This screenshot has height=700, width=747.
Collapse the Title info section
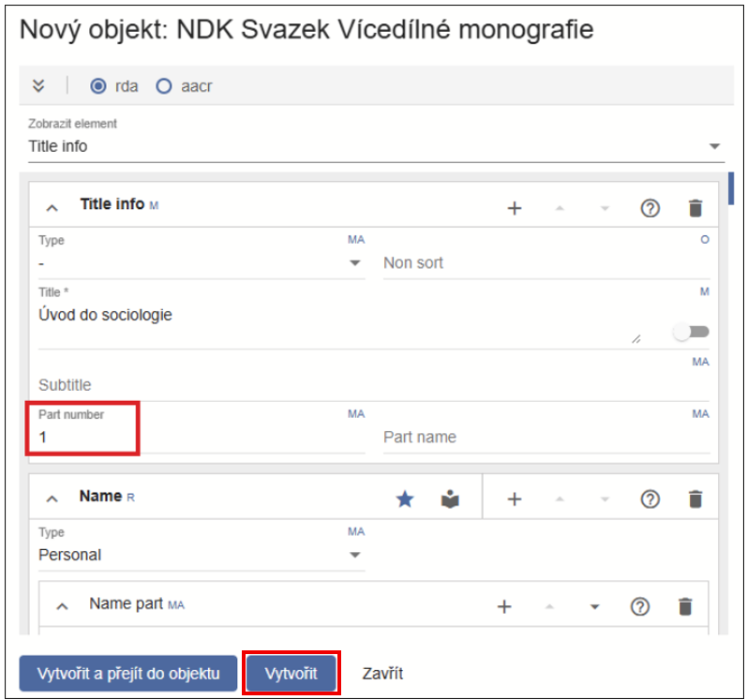(x=52, y=207)
